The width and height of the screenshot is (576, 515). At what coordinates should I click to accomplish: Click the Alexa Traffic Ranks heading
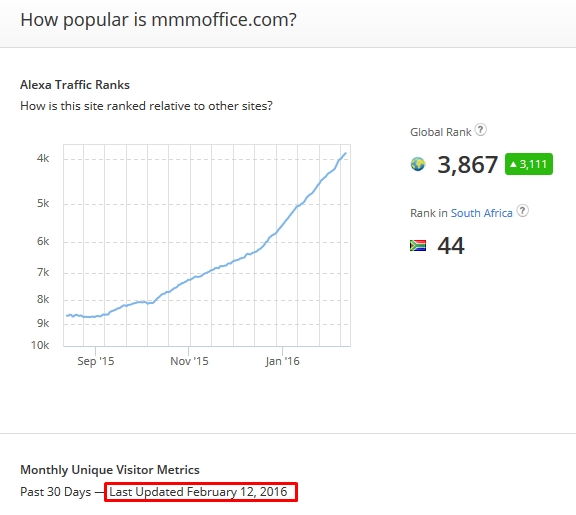(x=75, y=85)
